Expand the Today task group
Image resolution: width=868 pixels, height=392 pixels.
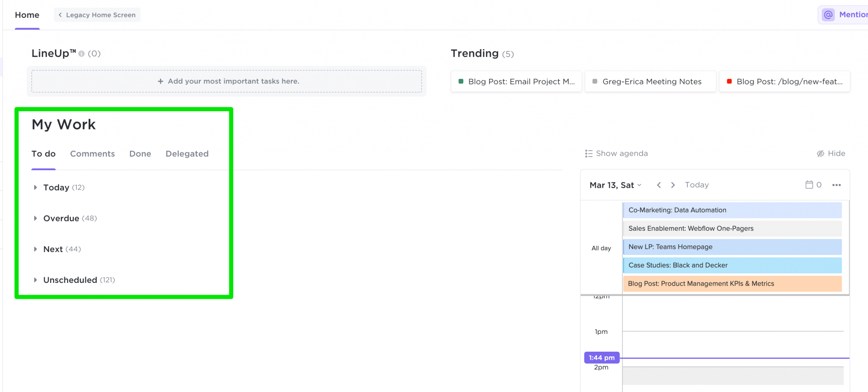point(36,188)
